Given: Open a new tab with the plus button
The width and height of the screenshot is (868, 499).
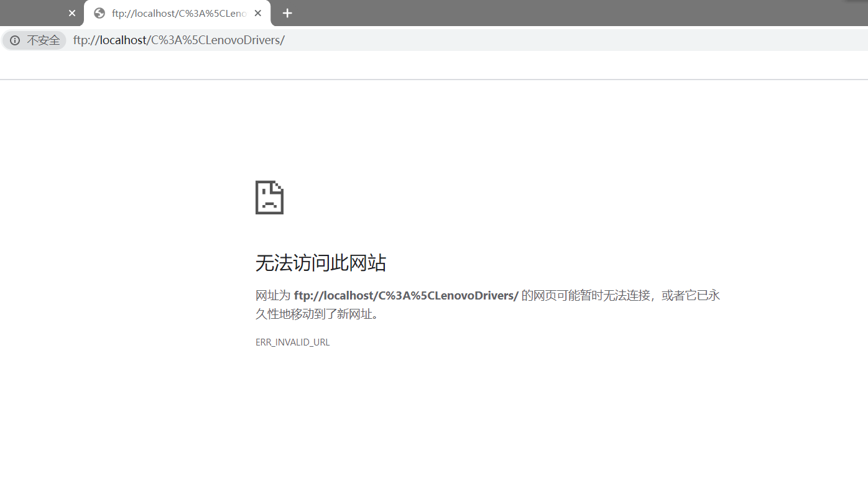Looking at the screenshot, I should tap(287, 12).
